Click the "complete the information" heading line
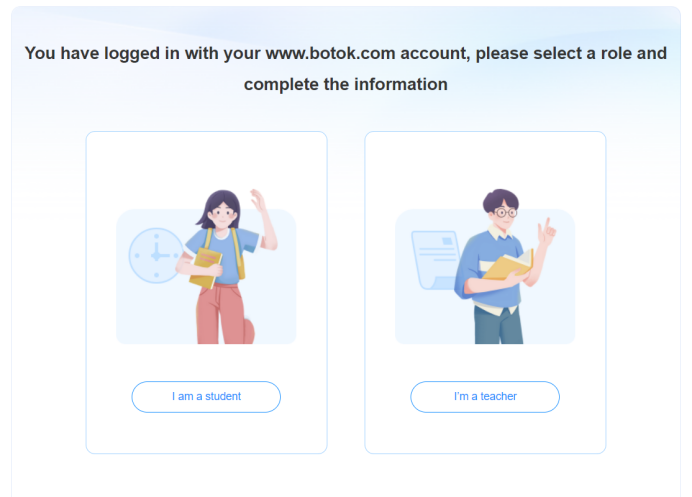The height and width of the screenshot is (497, 692). click(x=345, y=85)
